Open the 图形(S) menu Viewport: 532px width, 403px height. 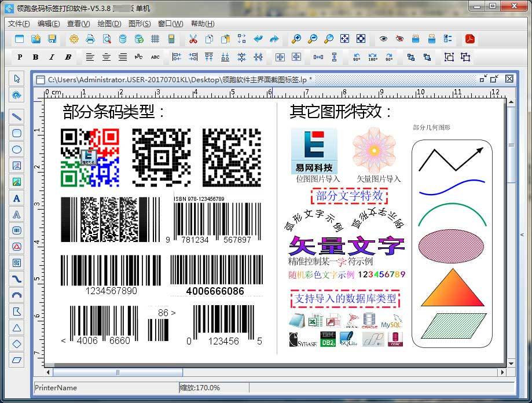(x=140, y=24)
